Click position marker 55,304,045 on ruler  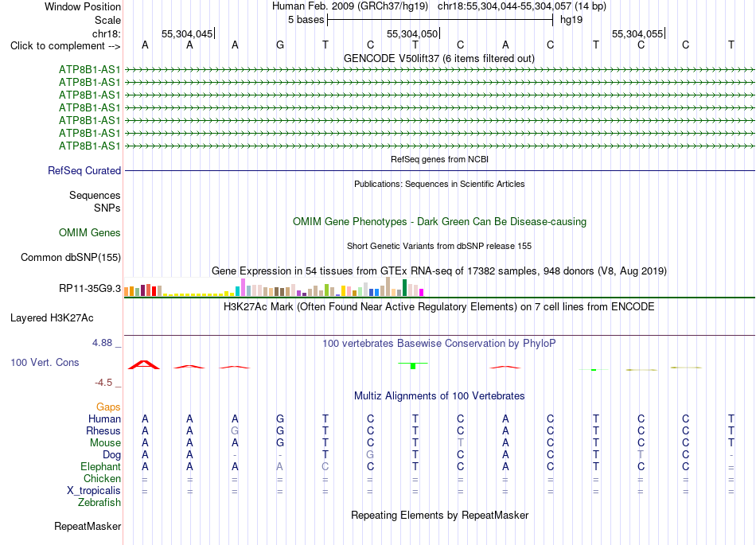(187, 33)
